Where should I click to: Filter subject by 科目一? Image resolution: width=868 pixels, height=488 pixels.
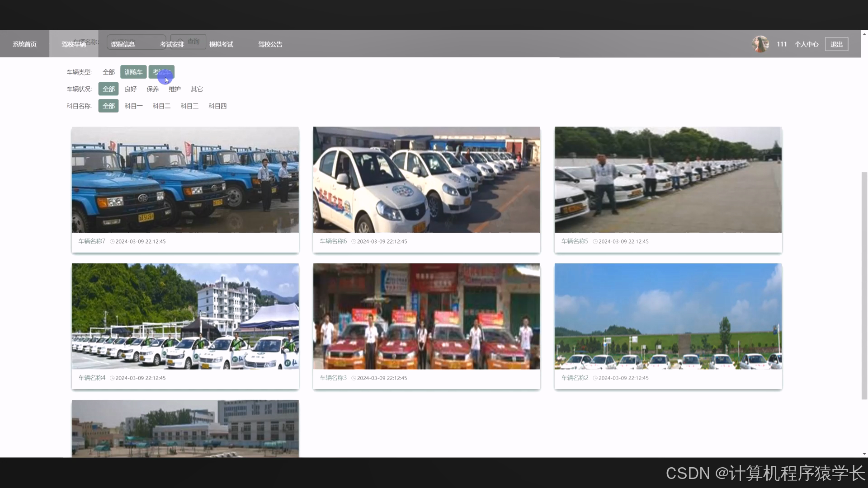133,106
